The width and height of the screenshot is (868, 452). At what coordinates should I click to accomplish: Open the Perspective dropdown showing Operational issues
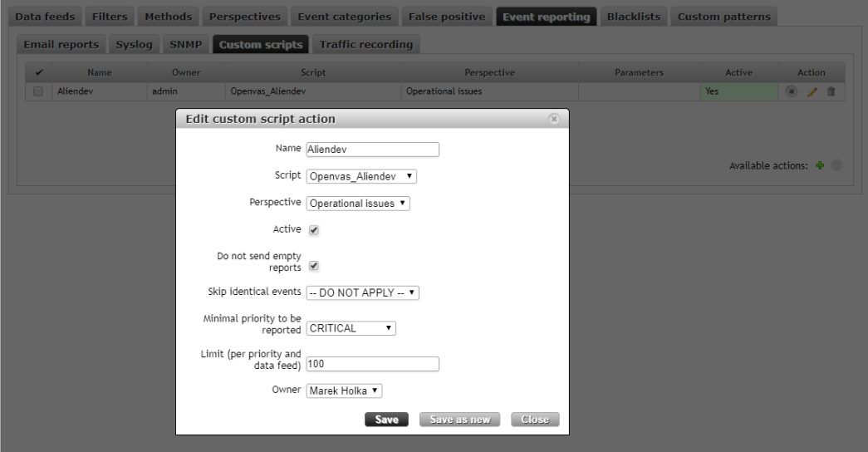358,203
